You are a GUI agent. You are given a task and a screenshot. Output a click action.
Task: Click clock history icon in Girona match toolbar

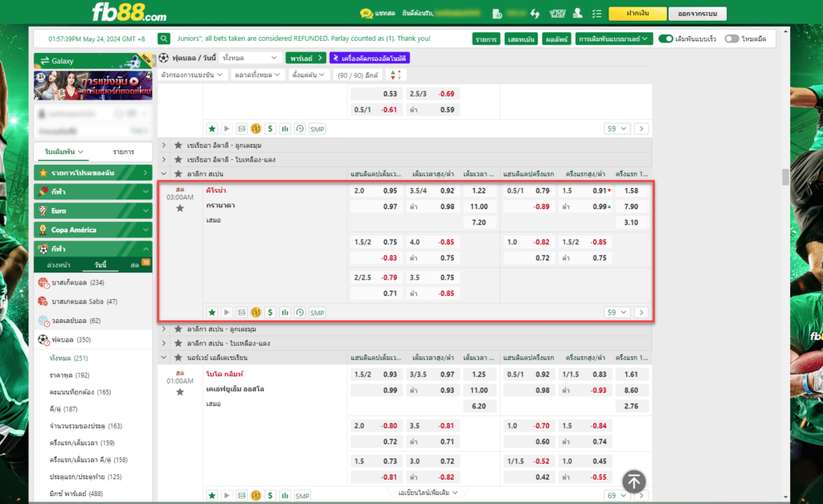coord(300,313)
